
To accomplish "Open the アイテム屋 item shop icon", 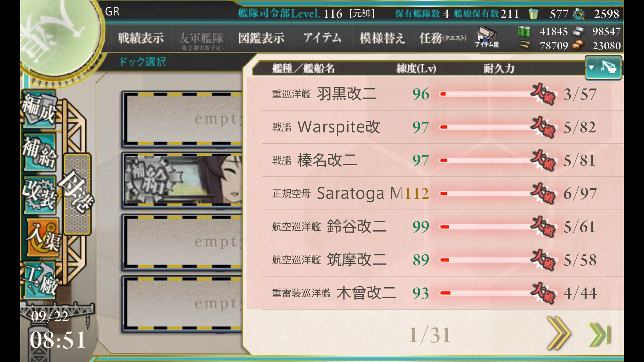I will [x=487, y=37].
